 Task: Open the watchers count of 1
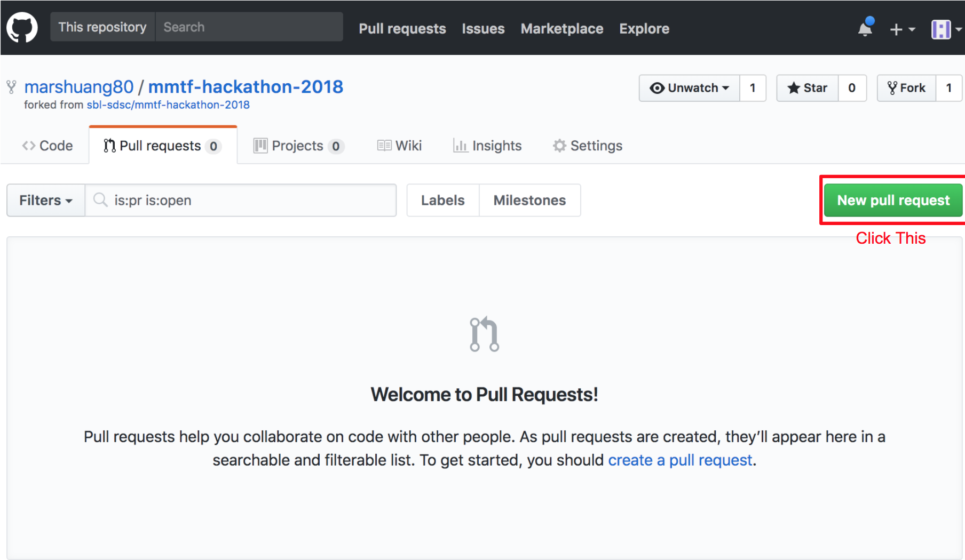(x=753, y=88)
